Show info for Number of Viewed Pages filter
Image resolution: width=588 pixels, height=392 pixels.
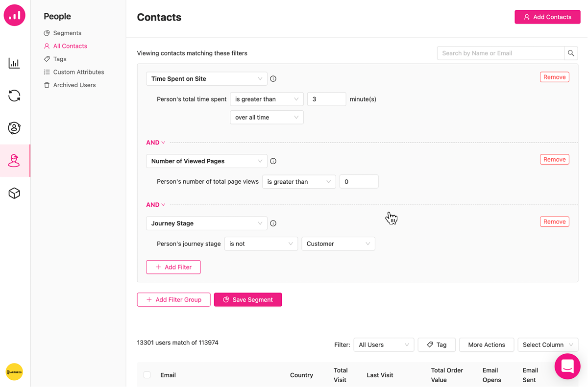273,161
